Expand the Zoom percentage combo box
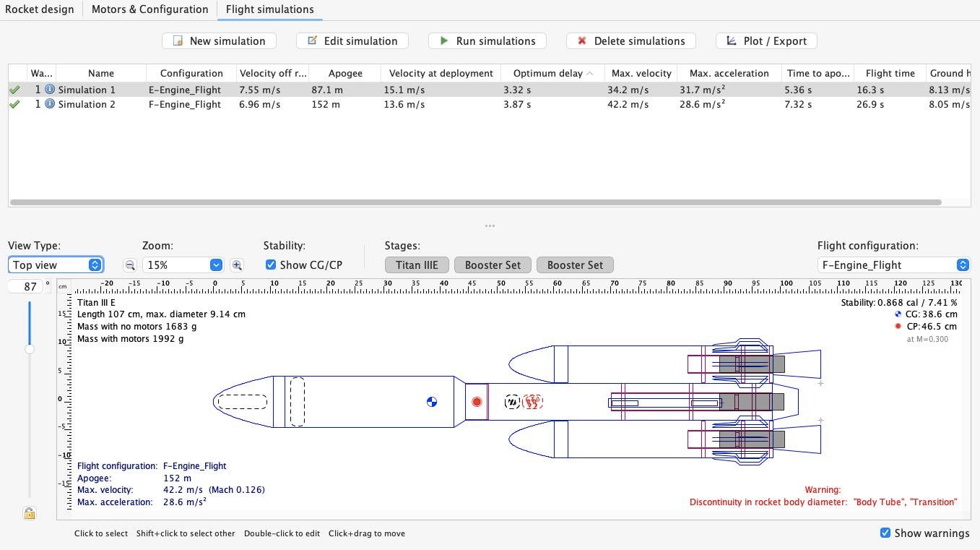980x550 pixels. [x=183, y=265]
